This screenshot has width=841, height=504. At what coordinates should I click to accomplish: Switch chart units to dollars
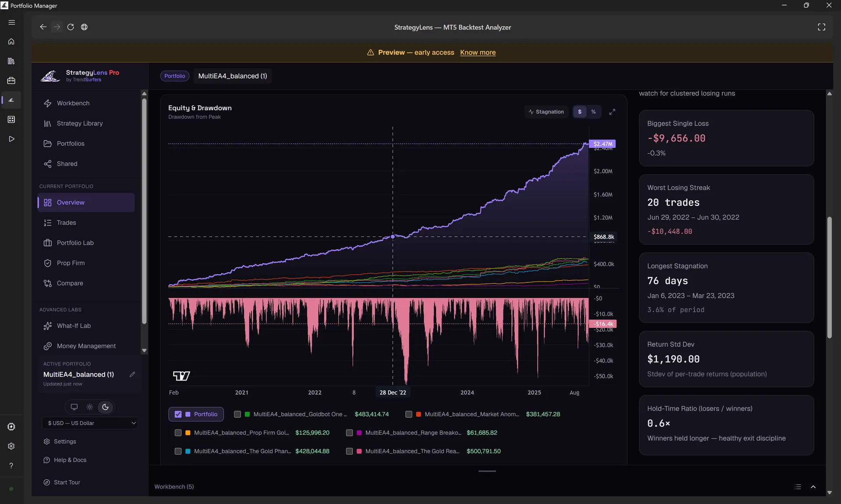click(580, 112)
